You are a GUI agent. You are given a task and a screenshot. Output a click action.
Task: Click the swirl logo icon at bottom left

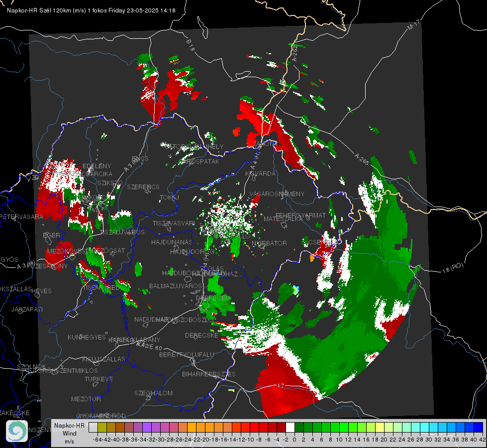coord(17,431)
